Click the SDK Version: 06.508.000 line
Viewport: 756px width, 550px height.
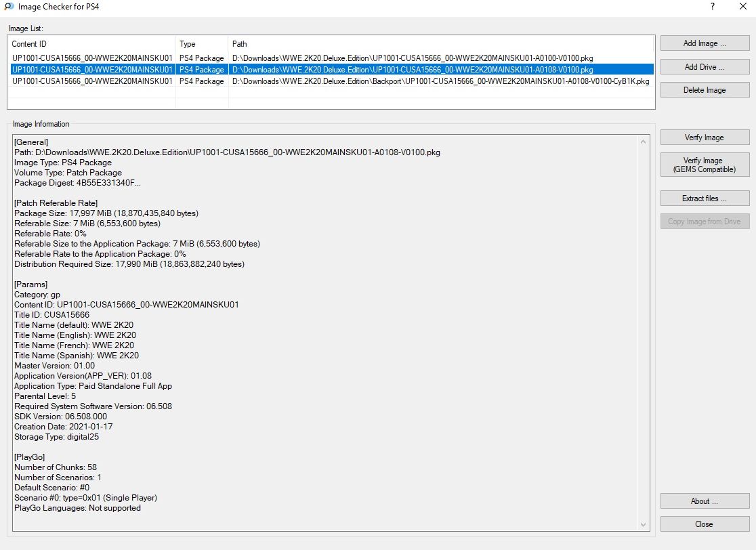[x=61, y=417]
